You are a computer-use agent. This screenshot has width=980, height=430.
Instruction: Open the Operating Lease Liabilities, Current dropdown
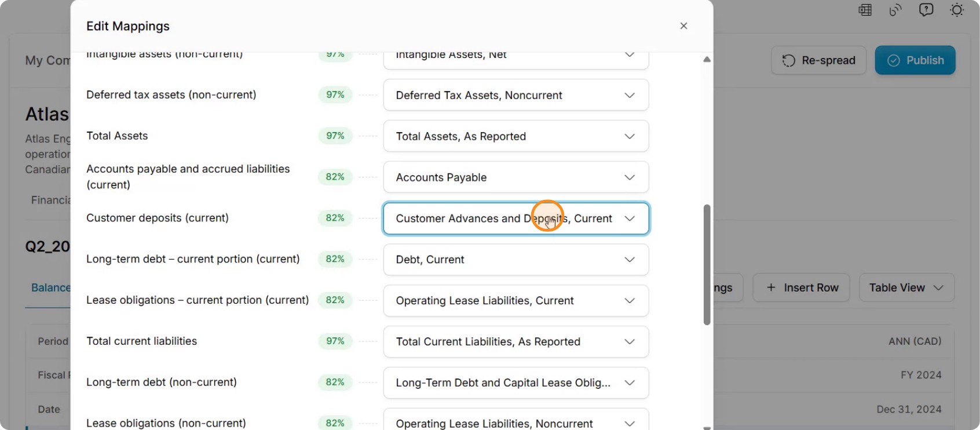point(516,301)
